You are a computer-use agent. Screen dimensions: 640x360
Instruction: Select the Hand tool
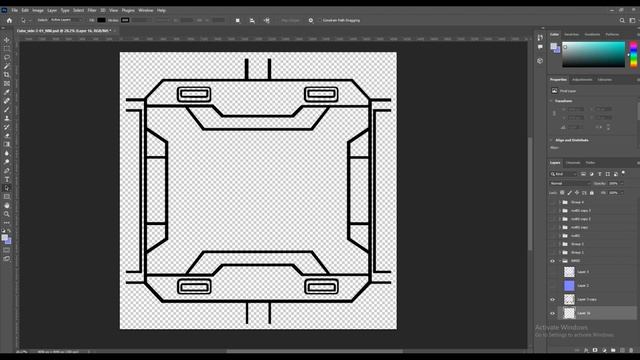(7, 205)
